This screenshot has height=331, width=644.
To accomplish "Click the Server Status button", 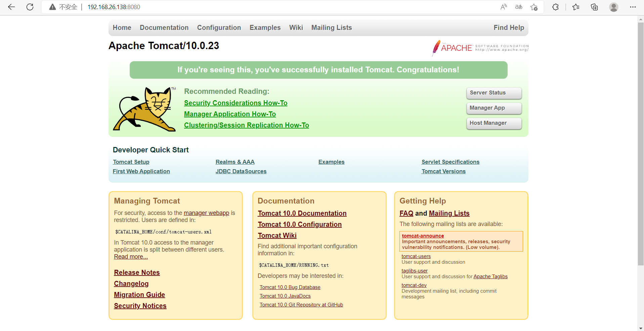I will click(494, 93).
